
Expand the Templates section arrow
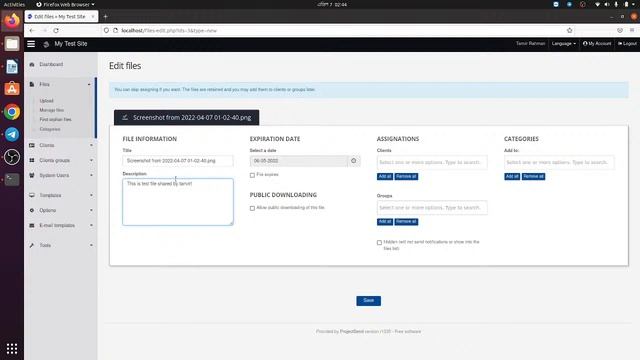[91, 196]
